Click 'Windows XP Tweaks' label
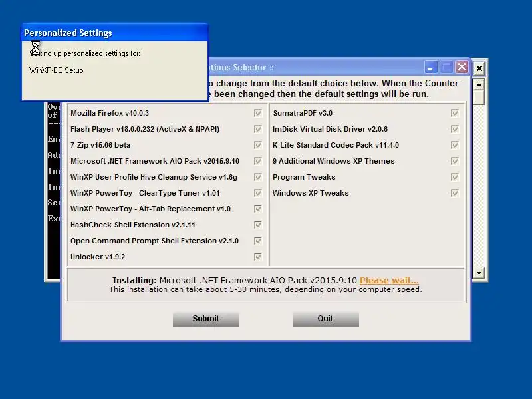The image size is (532, 399). 311,193
